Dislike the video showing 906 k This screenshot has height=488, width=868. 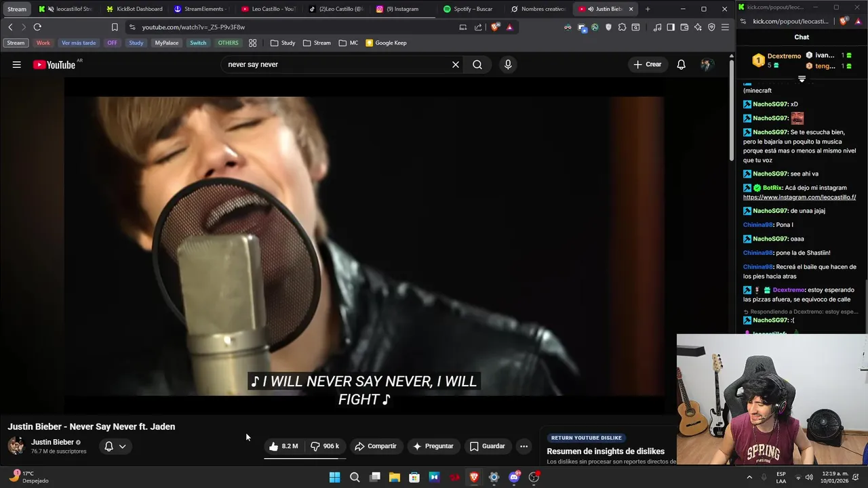click(x=324, y=446)
